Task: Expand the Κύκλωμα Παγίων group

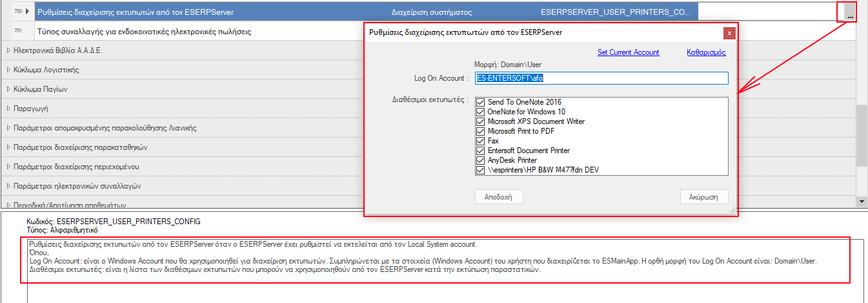Action: (x=8, y=89)
